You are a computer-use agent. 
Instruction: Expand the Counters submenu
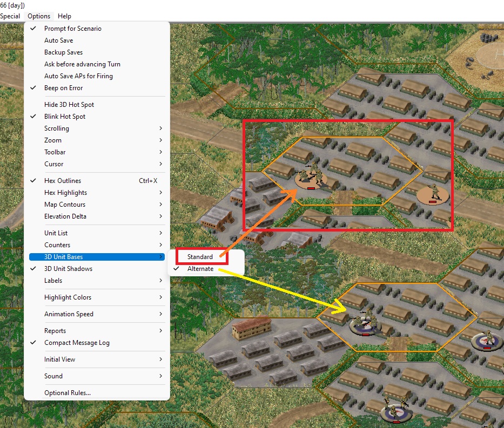point(97,245)
